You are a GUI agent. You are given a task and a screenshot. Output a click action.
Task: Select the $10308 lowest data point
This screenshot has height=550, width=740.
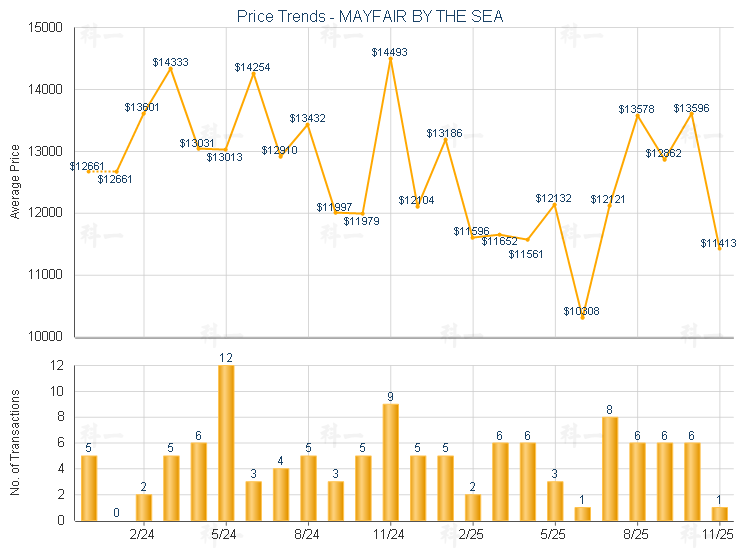pos(582,317)
